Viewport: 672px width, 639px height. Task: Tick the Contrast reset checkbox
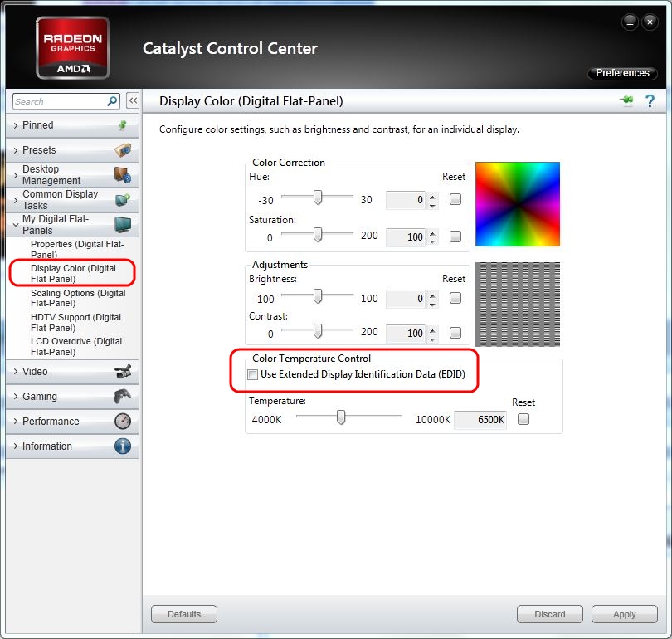pyautogui.click(x=455, y=333)
